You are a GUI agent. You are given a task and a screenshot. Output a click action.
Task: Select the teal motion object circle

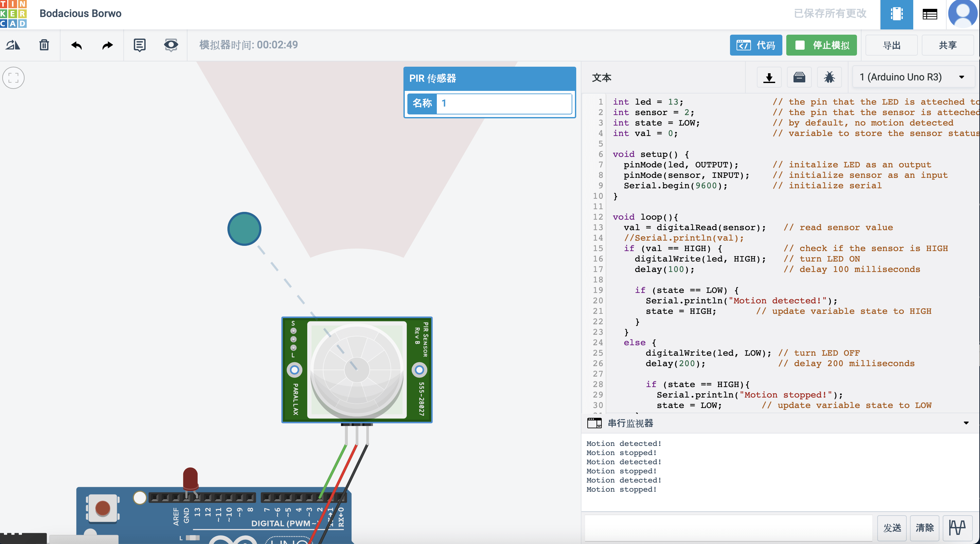(244, 229)
